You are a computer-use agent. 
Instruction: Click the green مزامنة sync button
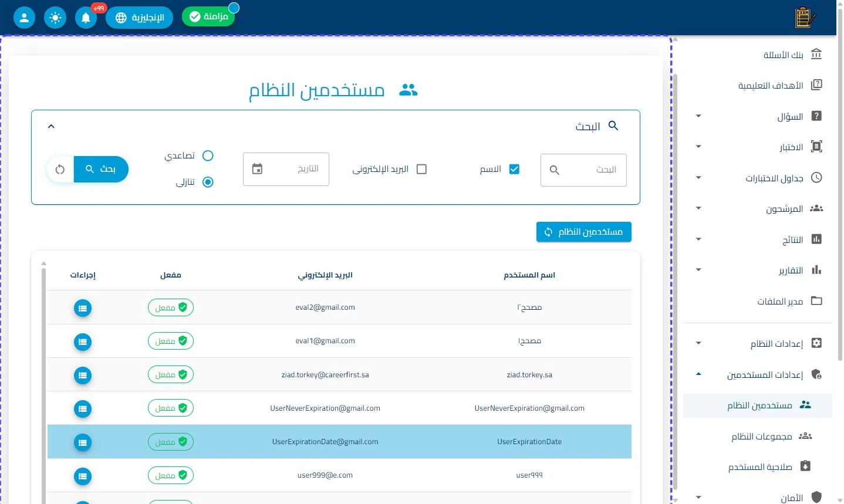point(208,16)
